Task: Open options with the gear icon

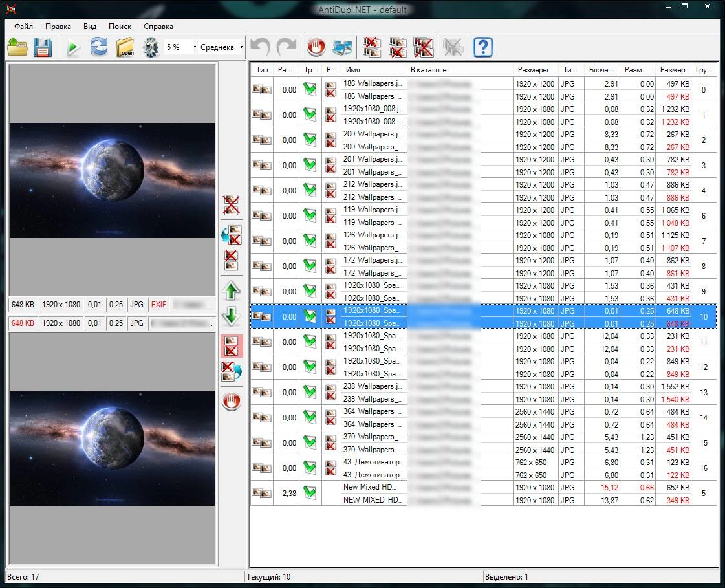Action: click(151, 47)
